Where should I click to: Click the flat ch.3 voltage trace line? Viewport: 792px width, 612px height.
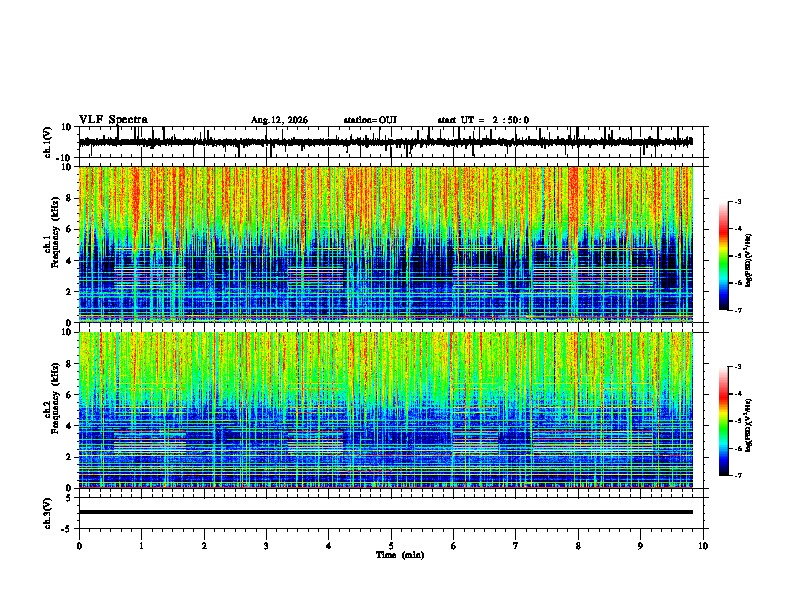385,512
